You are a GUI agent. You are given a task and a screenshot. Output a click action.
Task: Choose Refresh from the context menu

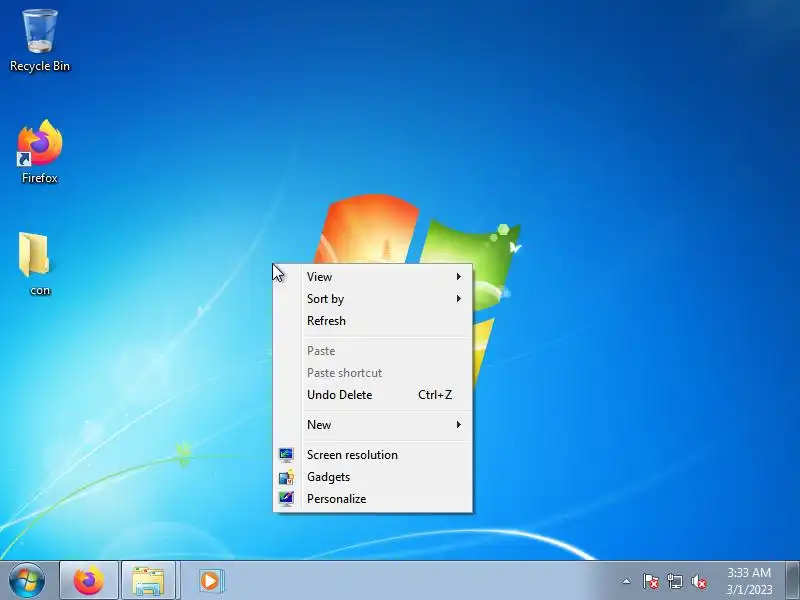372,320
